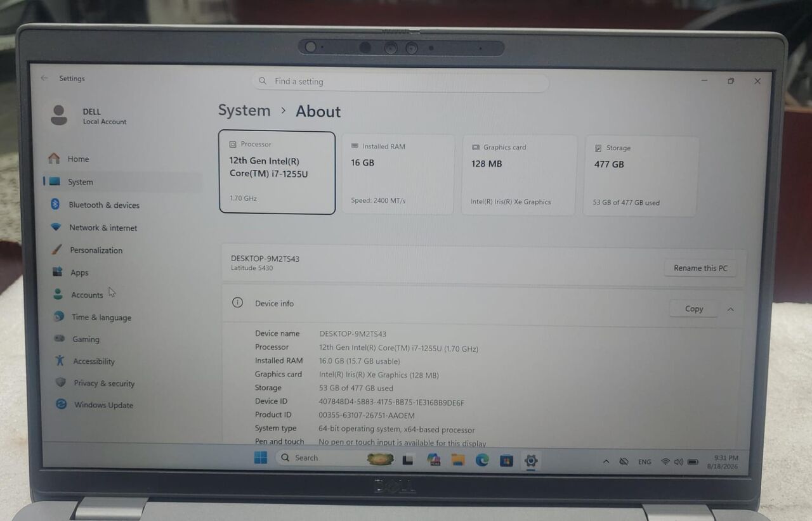Open Microsoft Store from the taskbar
The height and width of the screenshot is (521, 812).
(506, 461)
